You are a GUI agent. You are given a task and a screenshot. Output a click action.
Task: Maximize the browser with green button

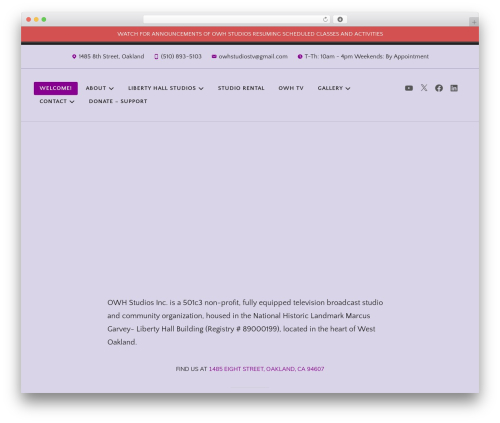(x=44, y=20)
